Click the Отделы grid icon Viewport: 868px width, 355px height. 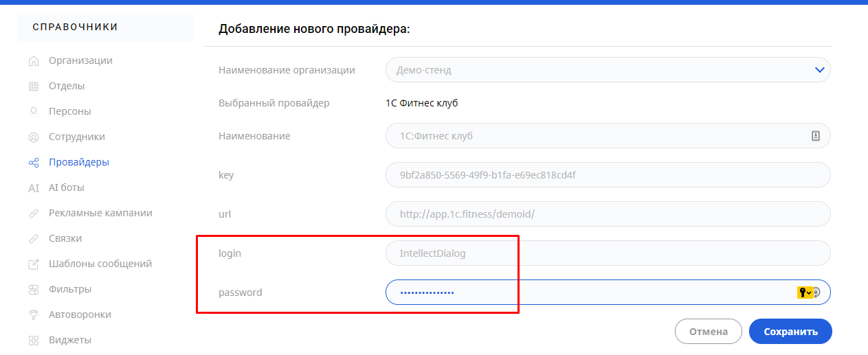[33, 87]
